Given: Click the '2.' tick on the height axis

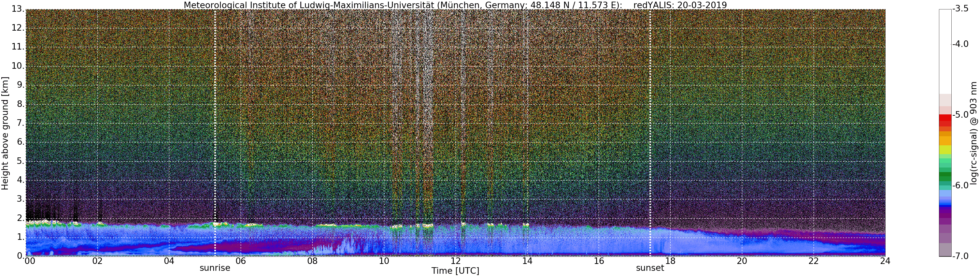Looking at the screenshot, I should (21, 218).
